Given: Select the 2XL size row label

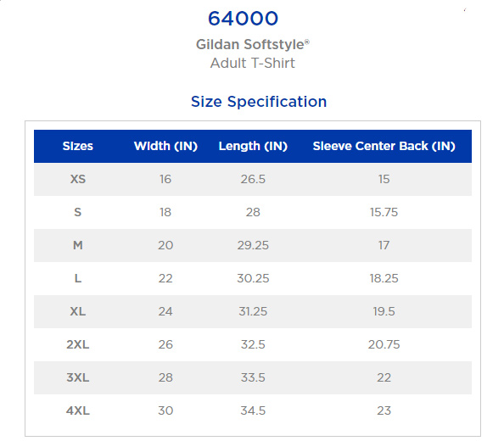Looking at the screenshot, I should [x=78, y=344].
